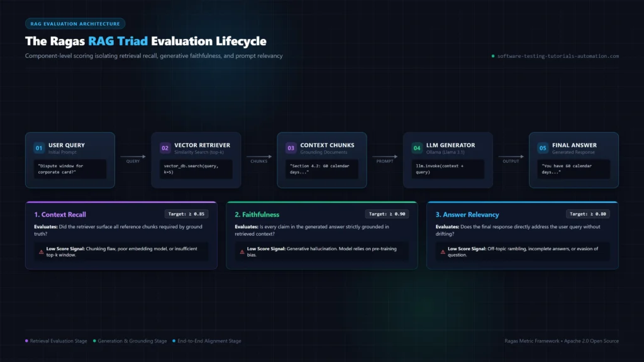
Task: Select the "Section 4.2: 60 calendar days..." snippet
Action: (322, 169)
